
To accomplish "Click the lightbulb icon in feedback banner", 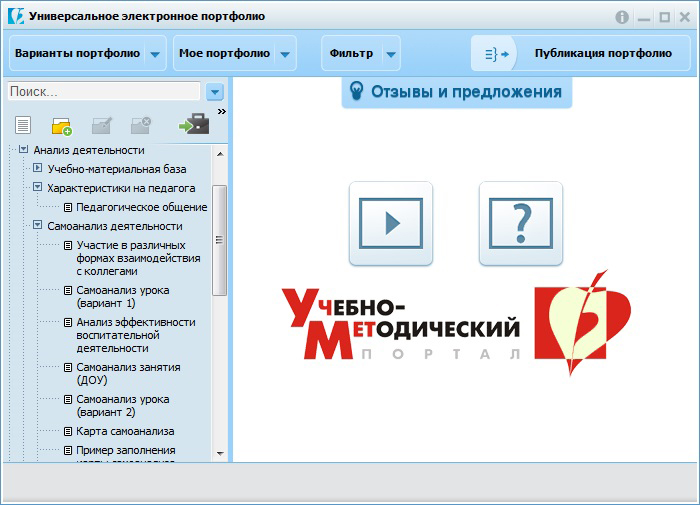I will pyautogui.click(x=356, y=91).
